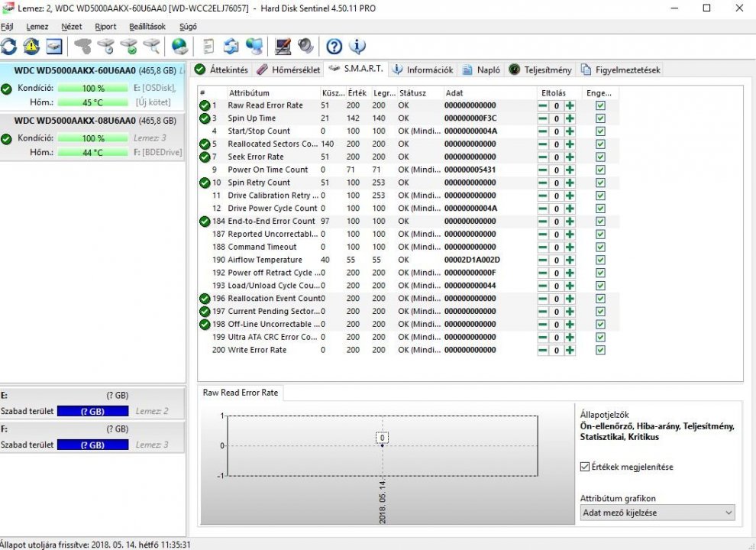Viewport: 756px width, 550px height.
Task: Switch to the Hőmérséklet tab
Action: 289,70
